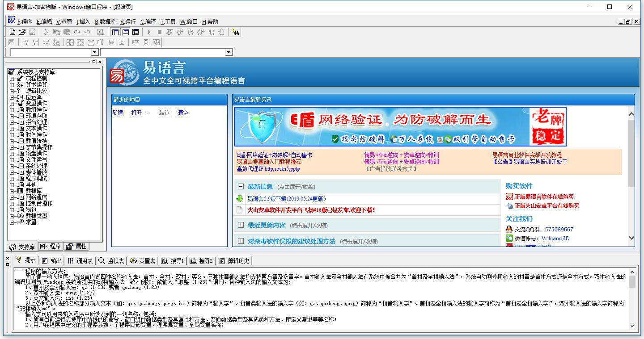The image size is (644, 339).
Task: Click the 新建 link
Action: (x=118, y=113)
